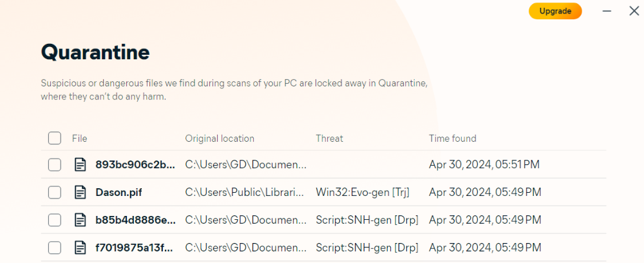
Task: Click the file icon for f7019875a13f
Action: [x=80, y=248]
